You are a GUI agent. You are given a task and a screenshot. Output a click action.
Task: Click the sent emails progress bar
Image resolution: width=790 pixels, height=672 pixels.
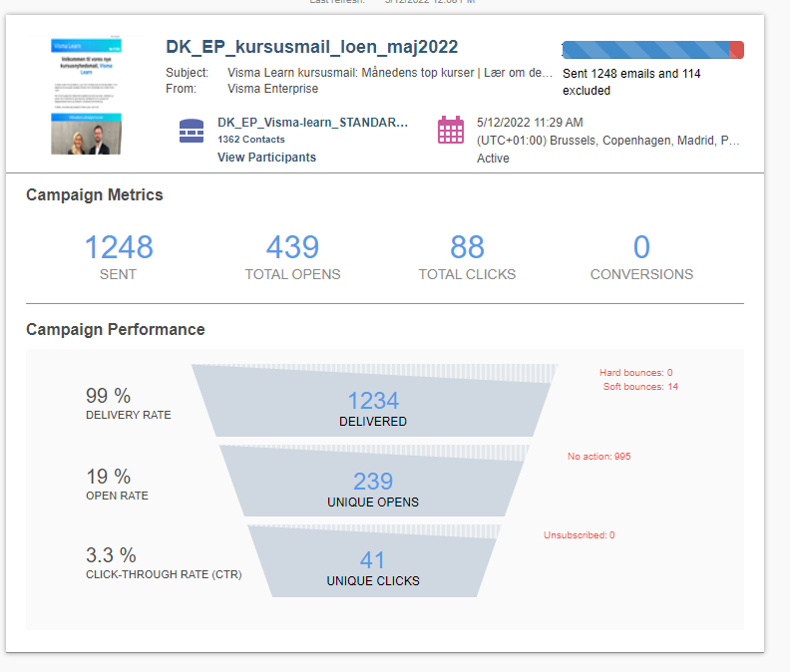tap(653, 50)
